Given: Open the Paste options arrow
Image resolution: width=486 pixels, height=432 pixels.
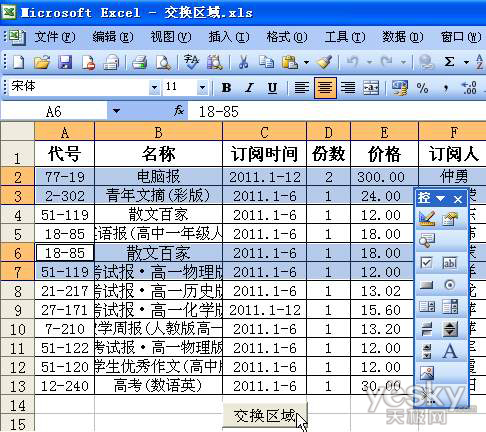Looking at the screenshot, I should click(306, 62).
